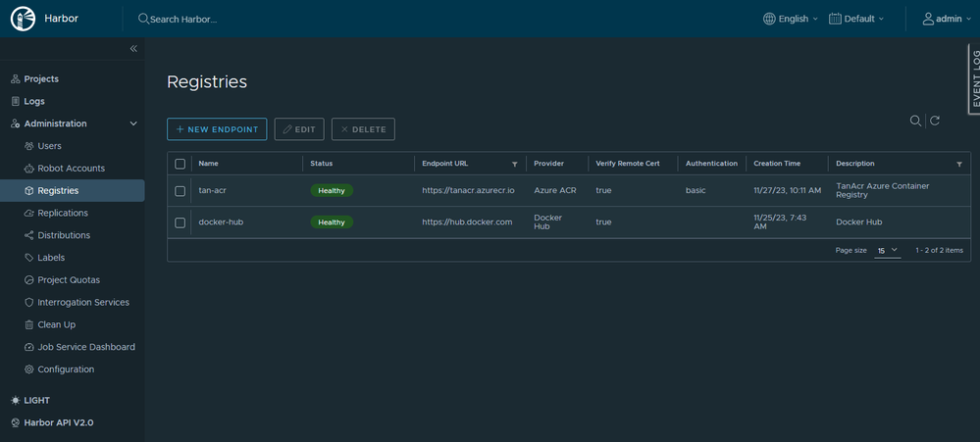Click the magnifier icon in Search Harbor bar
The height and width of the screenshot is (442, 980).
[144, 19]
